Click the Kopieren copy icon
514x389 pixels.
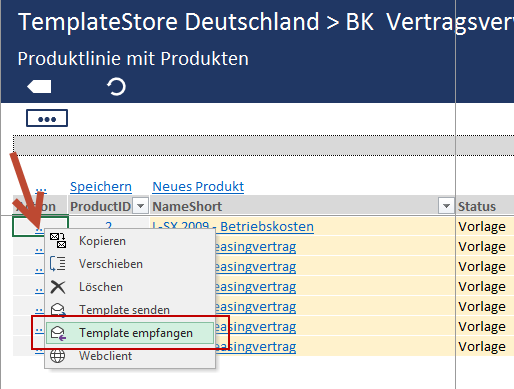coord(58,241)
